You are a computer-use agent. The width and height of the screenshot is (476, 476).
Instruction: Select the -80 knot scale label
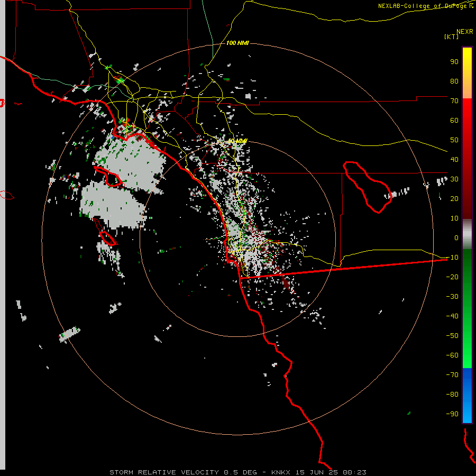point(452,395)
